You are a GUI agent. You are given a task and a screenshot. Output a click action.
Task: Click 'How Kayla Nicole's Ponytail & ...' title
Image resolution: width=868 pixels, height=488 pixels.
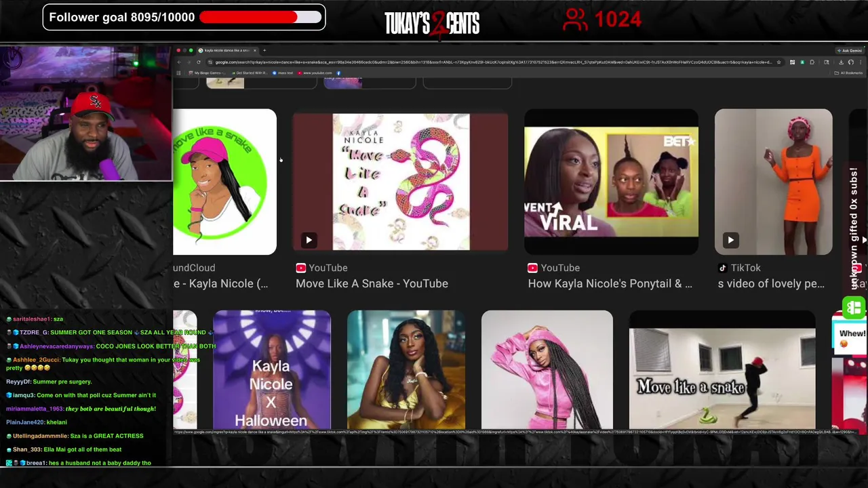(610, 283)
